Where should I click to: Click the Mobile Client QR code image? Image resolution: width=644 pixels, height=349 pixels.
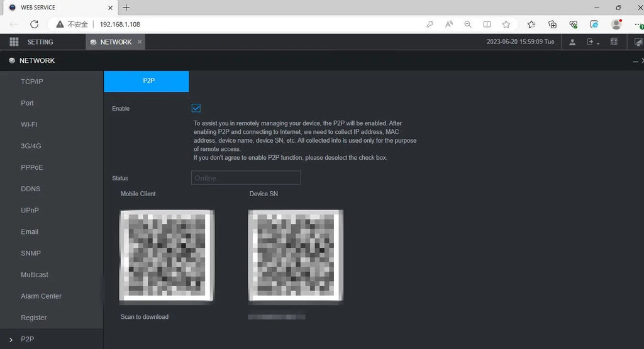click(x=167, y=255)
